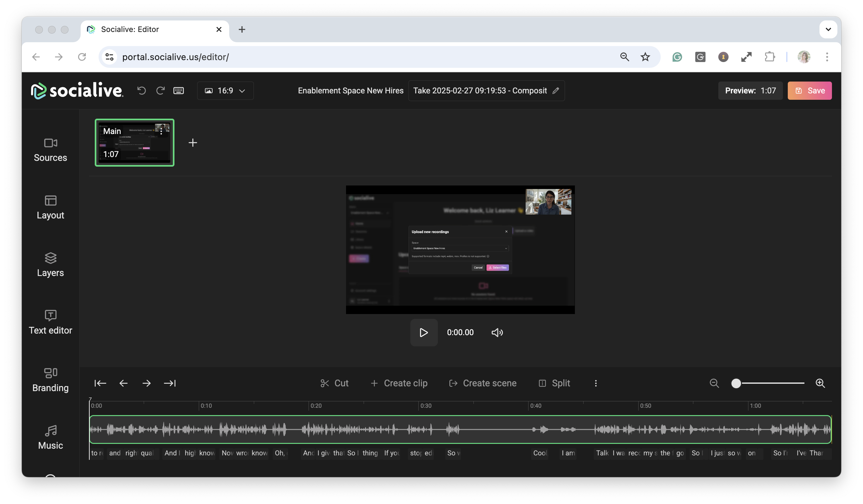863x504 pixels.
Task: Zoom in the timeline magnifier
Action: click(x=820, y=383)
